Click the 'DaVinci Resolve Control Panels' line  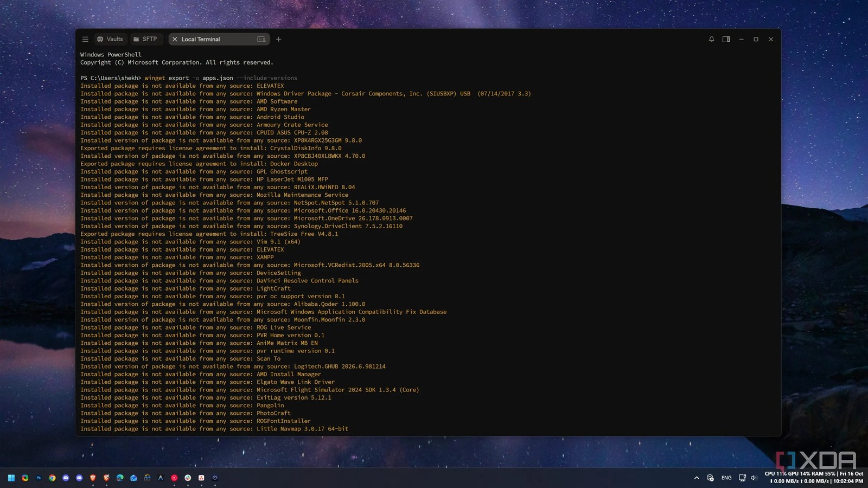tap(219, 281)
